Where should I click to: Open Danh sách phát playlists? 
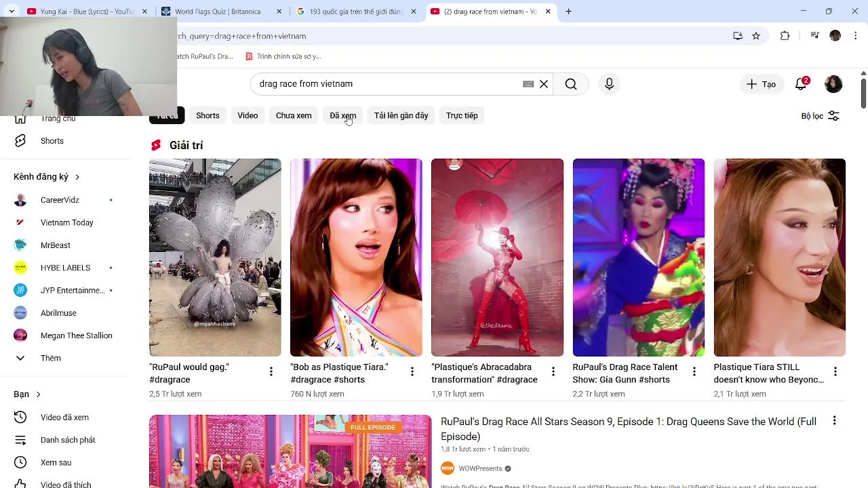tap(68, 440)
